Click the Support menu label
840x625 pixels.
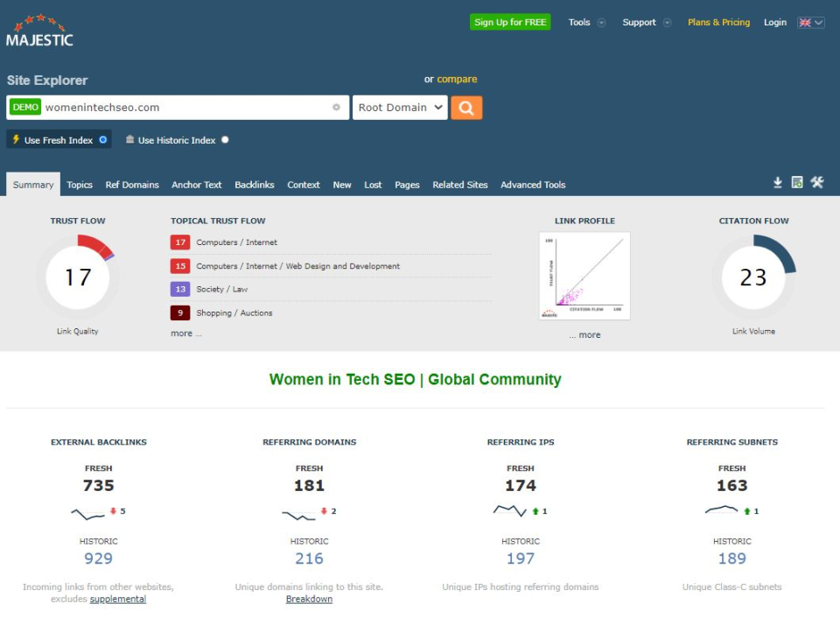click(639, 22)
